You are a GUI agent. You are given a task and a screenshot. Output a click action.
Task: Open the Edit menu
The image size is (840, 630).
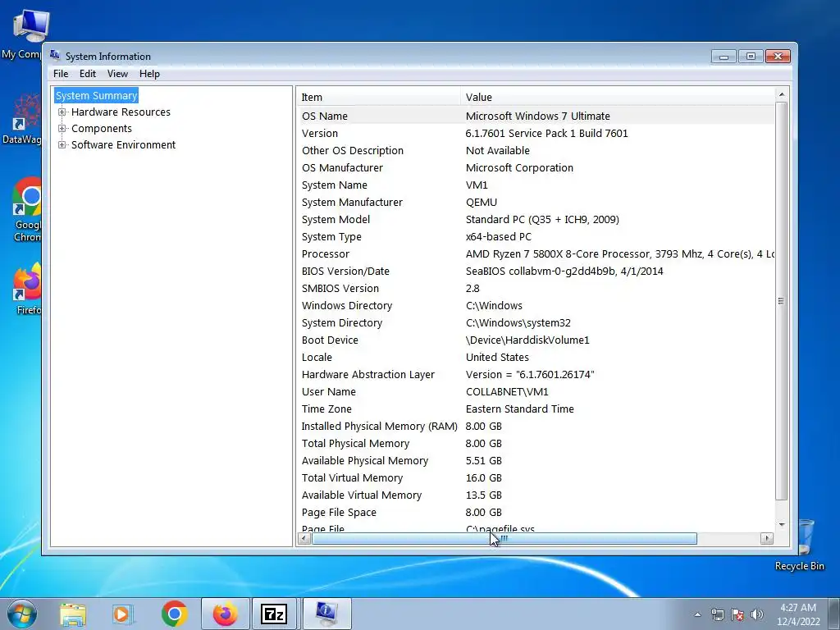point(87,74)
